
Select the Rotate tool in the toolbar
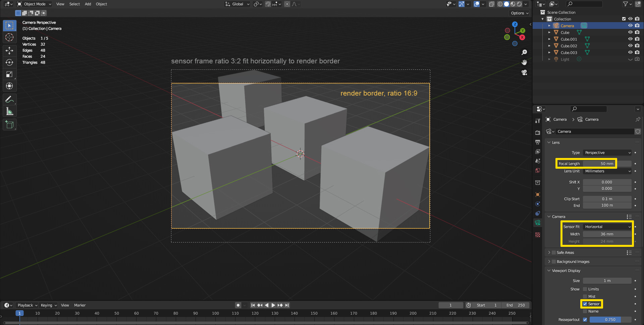click(9, 62)
